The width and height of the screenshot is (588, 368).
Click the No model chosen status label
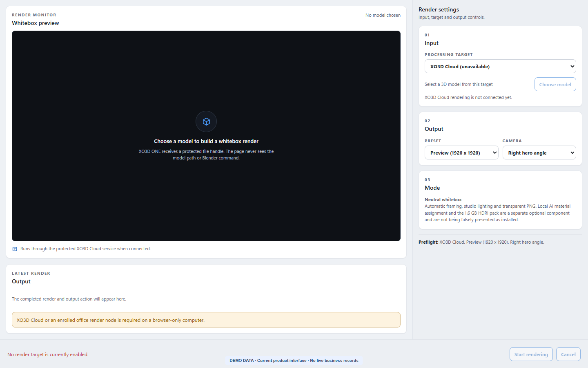point(383,15)
